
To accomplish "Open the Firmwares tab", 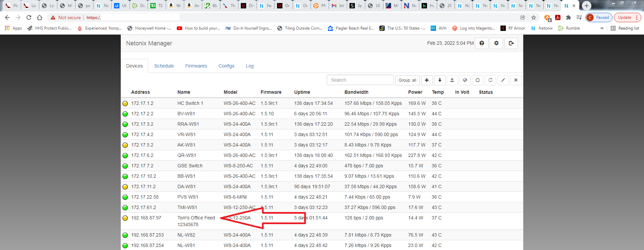I will [x=196, y=66].
